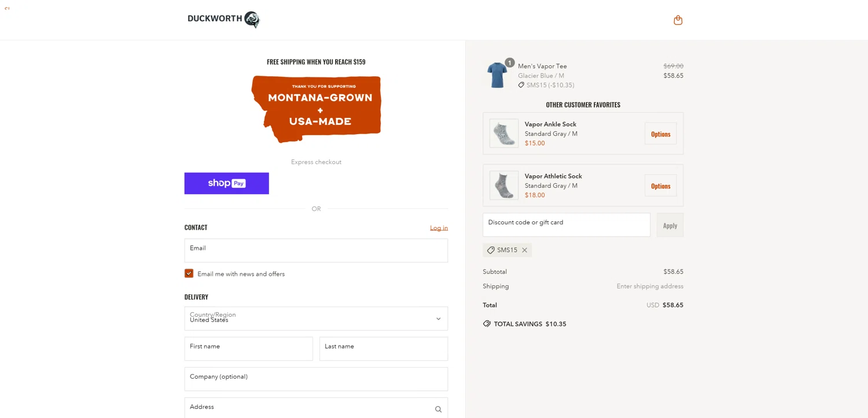Click the Free Shipping When You Reach $159 text
Image resolution: width=868 pixels, height=418 pixels.
[x=316, y=62]
